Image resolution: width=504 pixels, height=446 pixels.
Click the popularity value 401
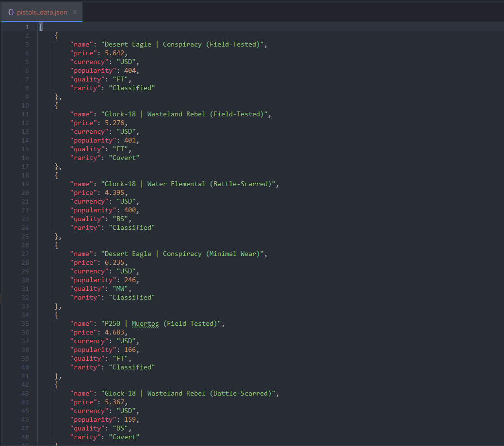[130, 140]
